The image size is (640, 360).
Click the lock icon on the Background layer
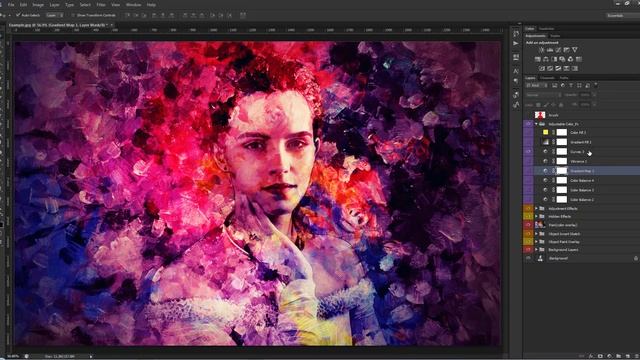point(636,258)
